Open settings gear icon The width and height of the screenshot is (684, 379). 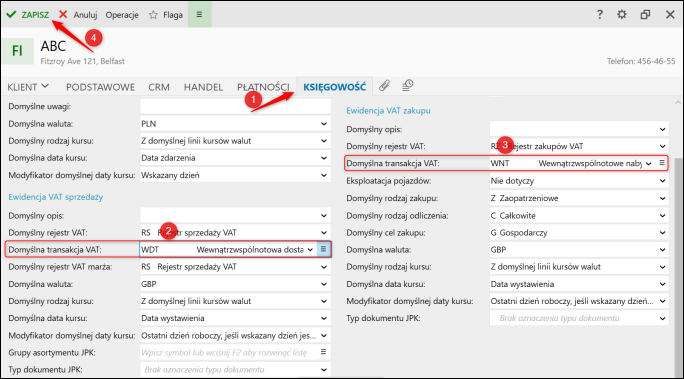(x=622, y=14)
